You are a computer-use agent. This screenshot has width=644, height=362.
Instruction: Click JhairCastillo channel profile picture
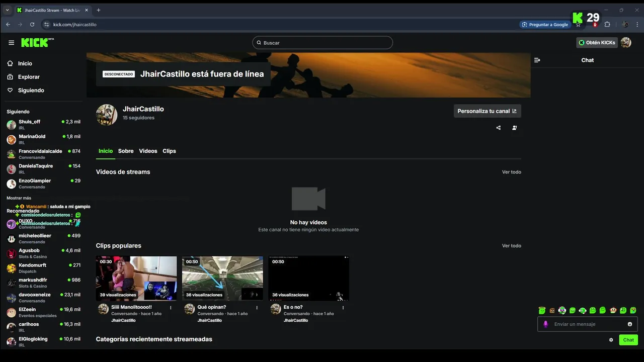(x=107, y=115)
